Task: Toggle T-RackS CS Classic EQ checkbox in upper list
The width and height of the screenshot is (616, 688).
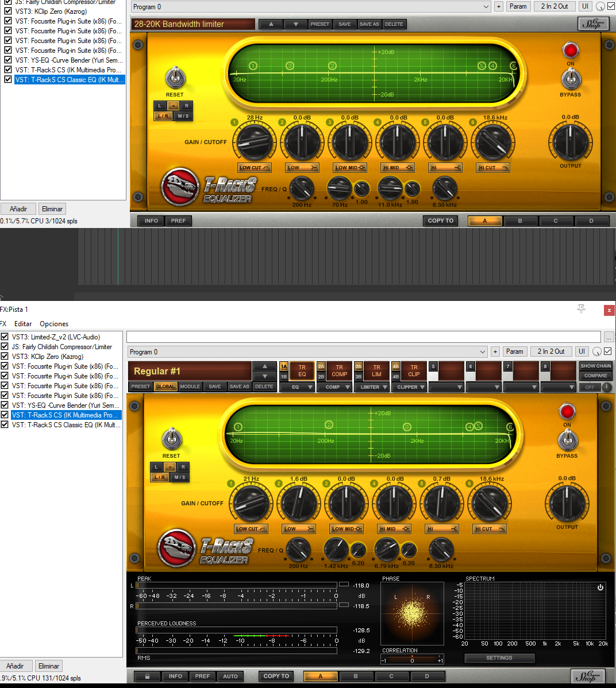Action: point(8,79)
